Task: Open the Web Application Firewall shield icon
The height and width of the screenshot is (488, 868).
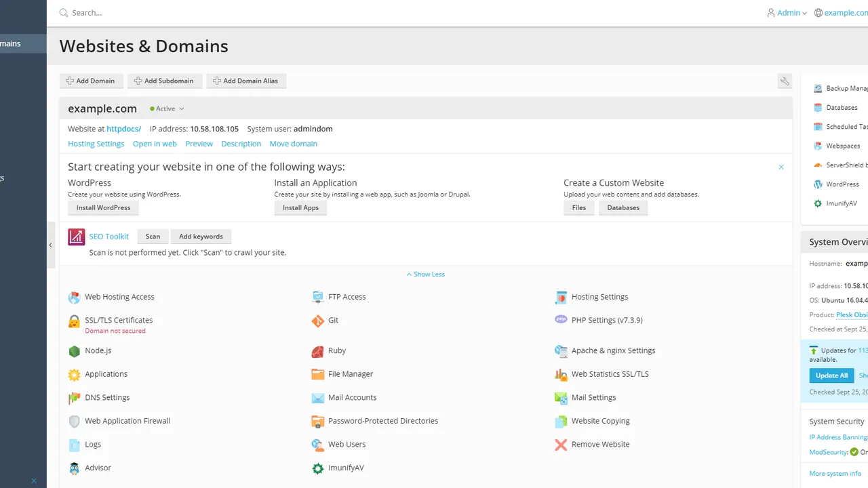Action: [x=74, y=421]
